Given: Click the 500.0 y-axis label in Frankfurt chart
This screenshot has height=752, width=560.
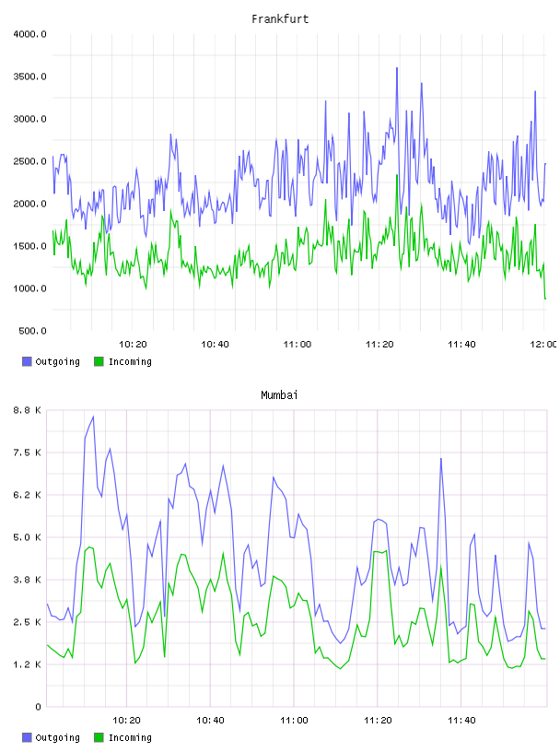Looking at the screenshot, I should [x=32, y=331].
